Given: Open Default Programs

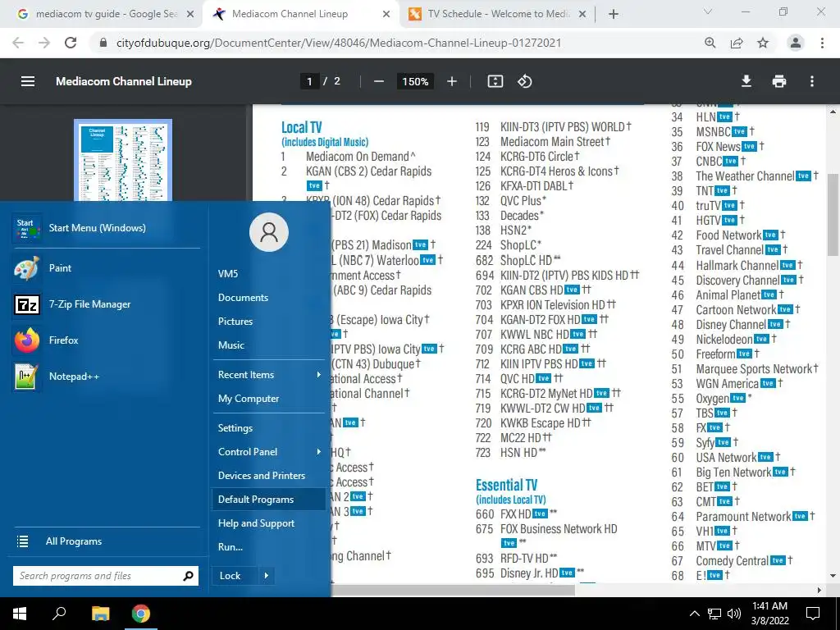Looking at the screenshot, I should coord(269,500).
